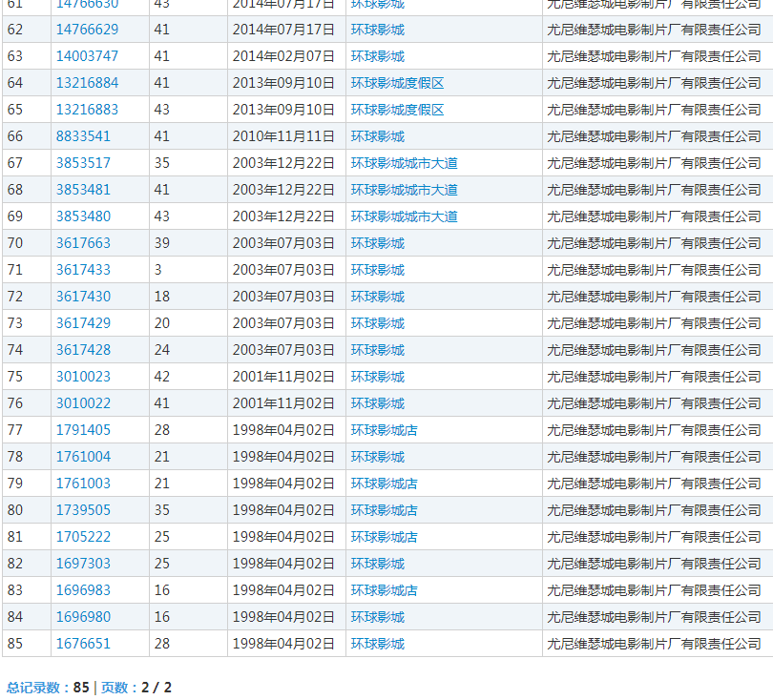The width and height of the screenshot is (773, 700).
Task: Click registration number 3617433 in class 3
Action: click(83, 270)
